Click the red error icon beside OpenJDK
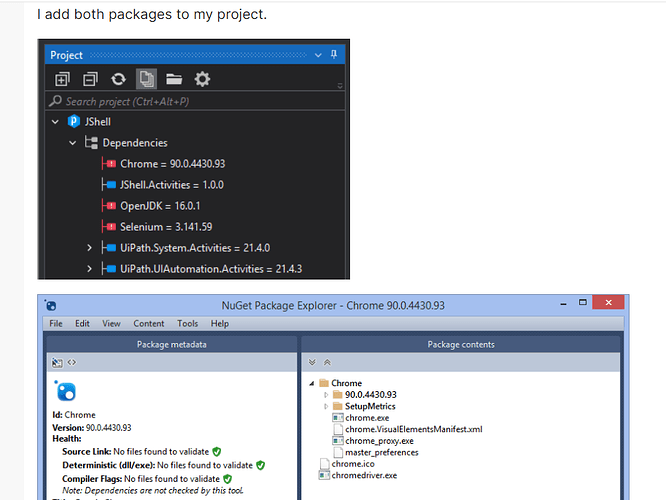666x500 pixels. point(111,206)
